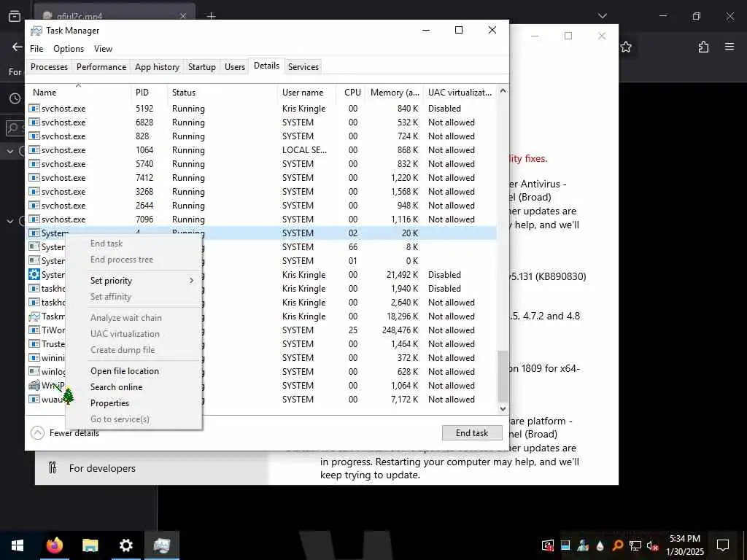This screenshot has height=560, width=747.
Task: Open a new Firefox tab with plus icon
Action: pyautogui.click(x=211, y=16)
